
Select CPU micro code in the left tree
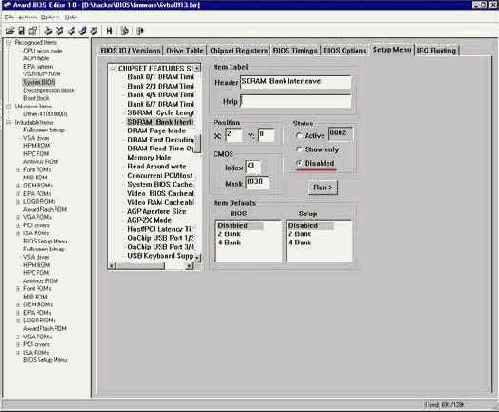pos(43,51)
